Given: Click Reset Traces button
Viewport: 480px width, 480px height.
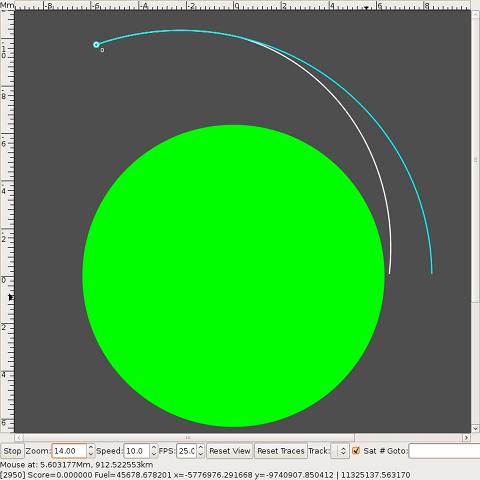Looking at the screenshot, I should (281, 451).
